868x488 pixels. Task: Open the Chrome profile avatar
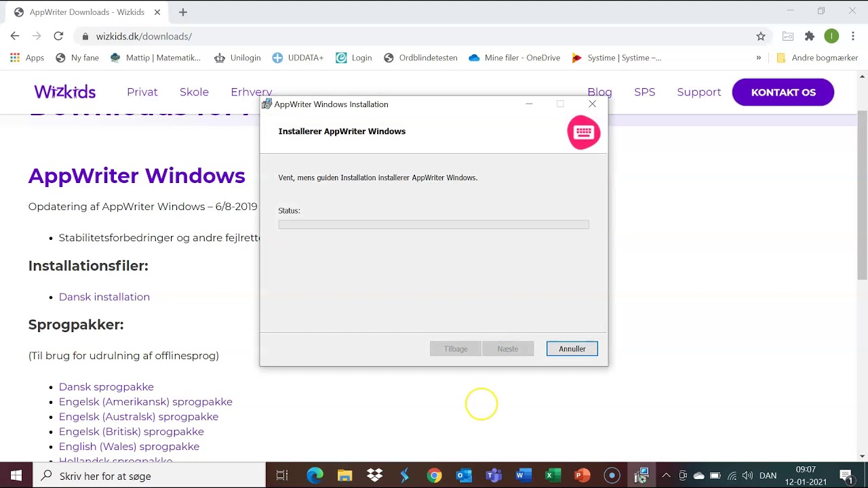pyautogui.click(x=831, y=36)
